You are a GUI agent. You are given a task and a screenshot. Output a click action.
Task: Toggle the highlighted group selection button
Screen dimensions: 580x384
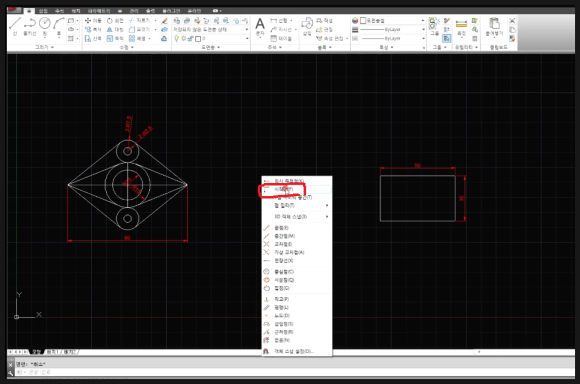point(446,38)
